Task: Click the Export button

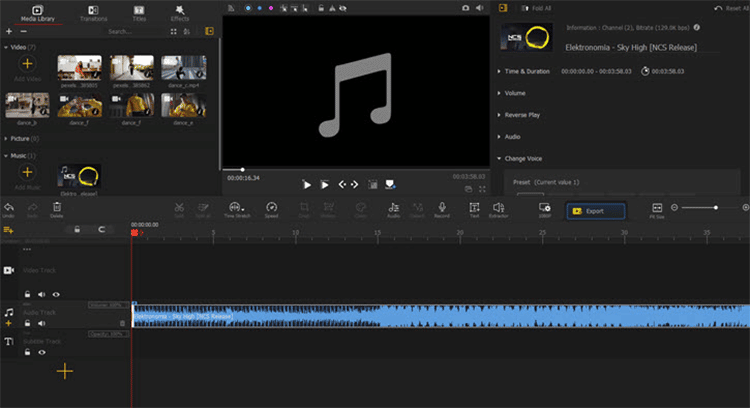Action: 597,211
